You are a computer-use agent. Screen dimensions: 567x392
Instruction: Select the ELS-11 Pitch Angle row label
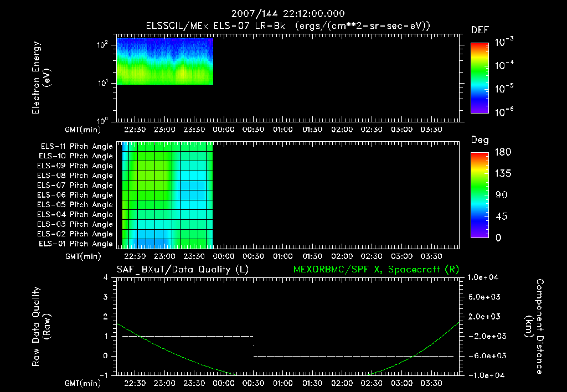[76, 147]
